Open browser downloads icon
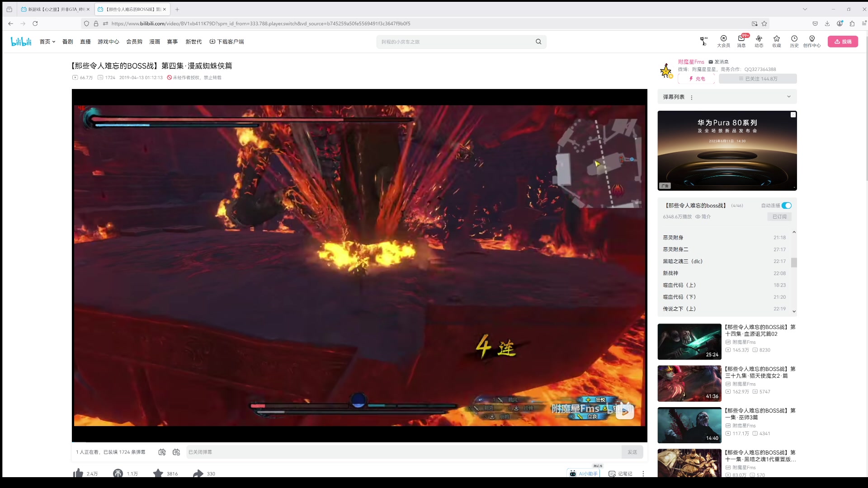868x488 pixels. (827, 23)
